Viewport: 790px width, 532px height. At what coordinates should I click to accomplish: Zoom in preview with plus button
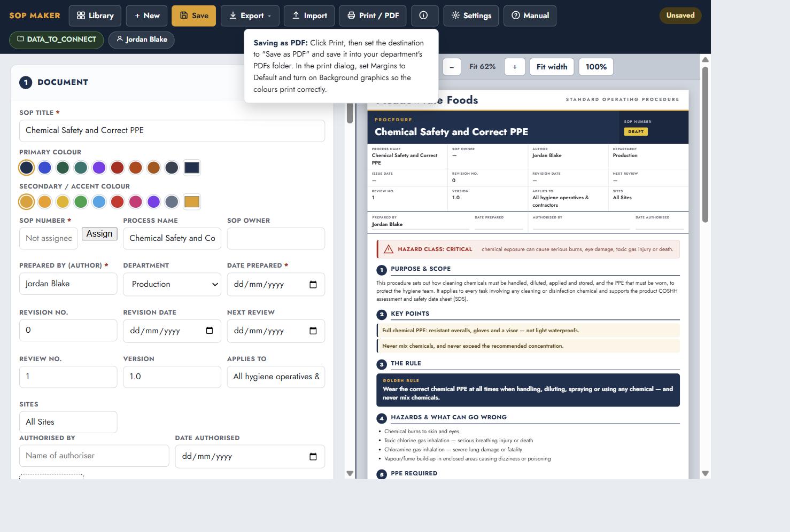pyautogui.click(x=515, y=67)
